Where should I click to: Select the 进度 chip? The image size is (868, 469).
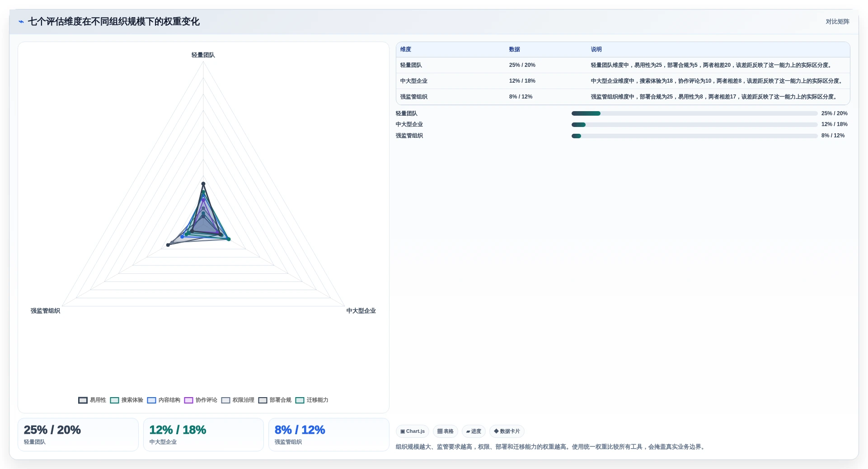pos(474,431)
